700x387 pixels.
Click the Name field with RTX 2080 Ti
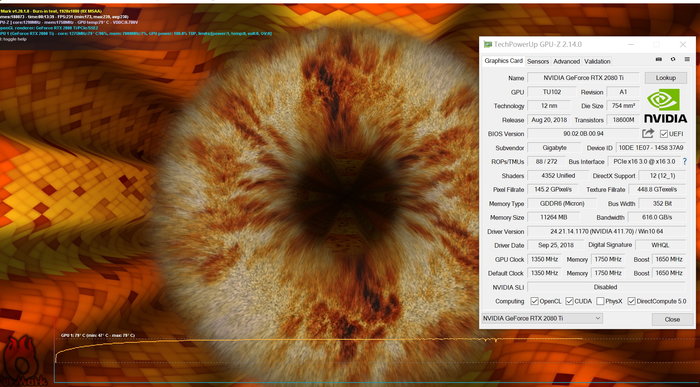click(x=583, y=78)
